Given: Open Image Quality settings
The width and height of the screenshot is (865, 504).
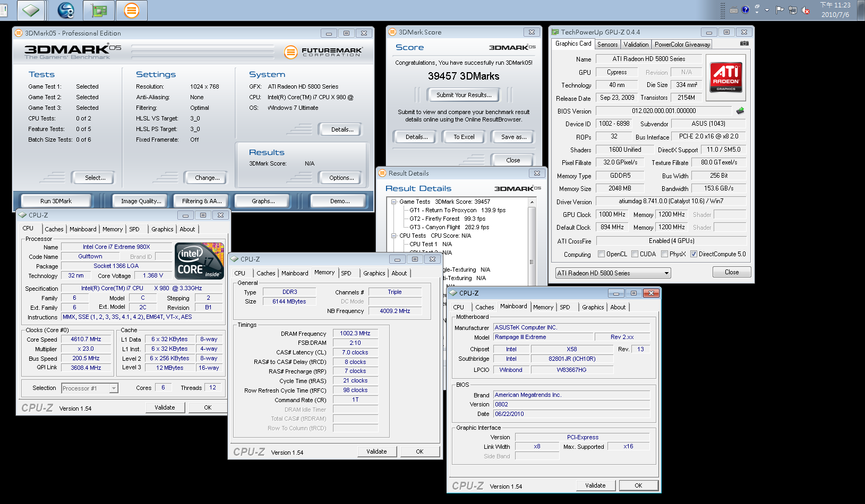Looking at the screenshot, I should click(x=141, y=201).
